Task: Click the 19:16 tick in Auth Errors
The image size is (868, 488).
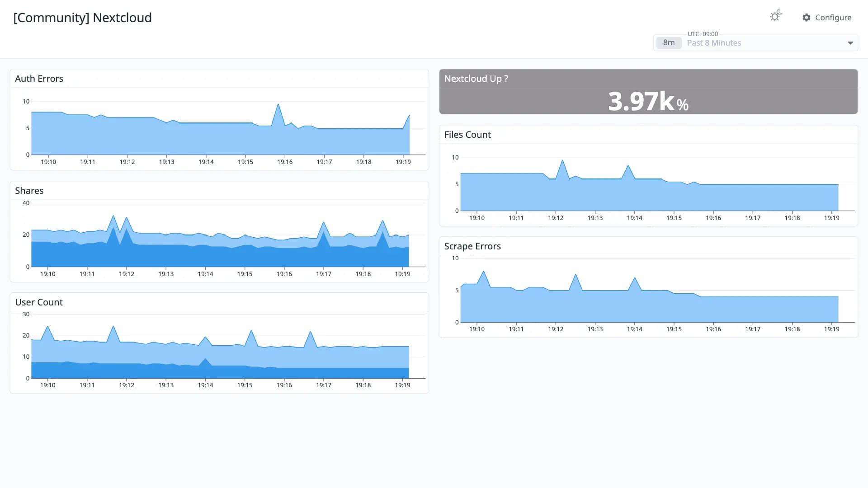Action: (x=285, y=162)
